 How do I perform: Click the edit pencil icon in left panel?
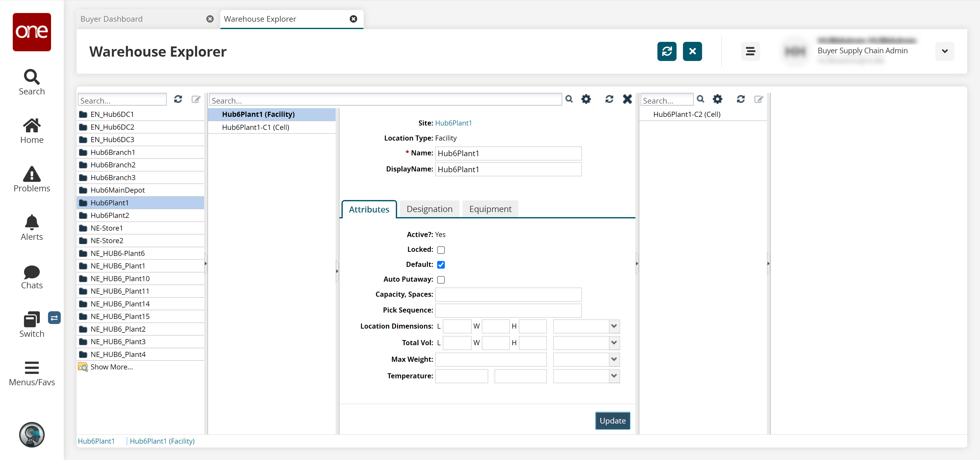pyautogui.click(x=196, y=99)
